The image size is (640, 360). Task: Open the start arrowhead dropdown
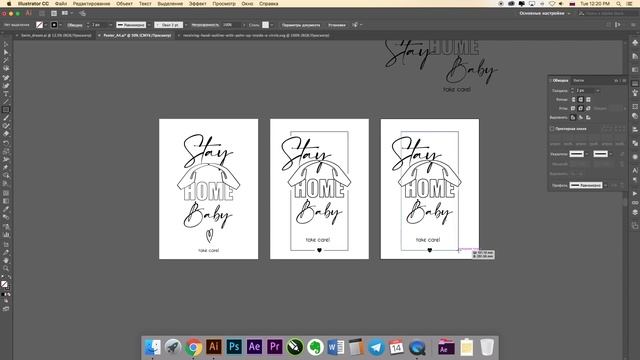click(x=587, y=154)
